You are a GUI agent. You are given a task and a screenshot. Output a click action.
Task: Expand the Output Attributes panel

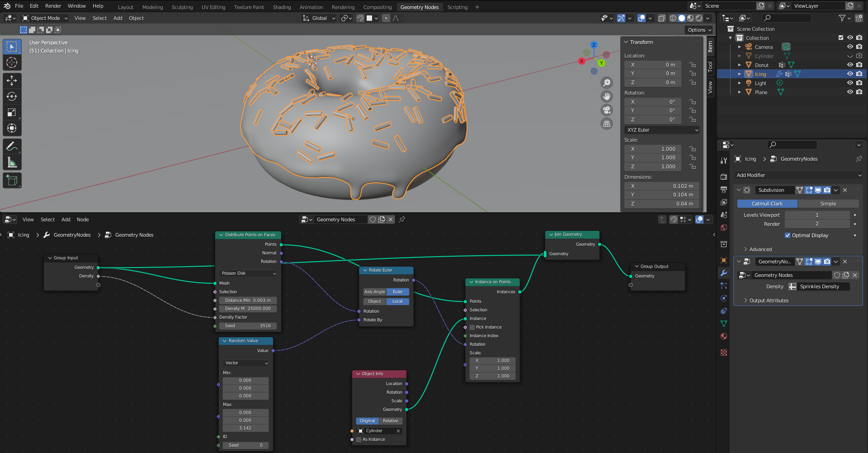tap(769, 300)
